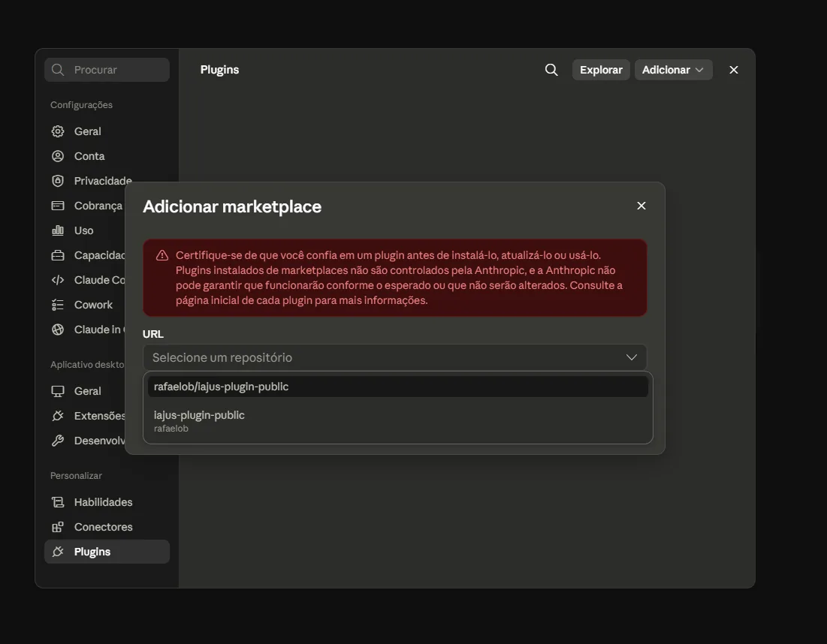Open the Explorar button
827x644 pixels.
[x=601, y=70]
